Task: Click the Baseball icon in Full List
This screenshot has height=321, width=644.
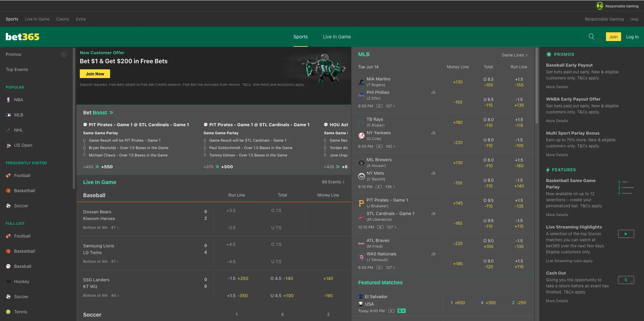Action: tap(8, 266)
